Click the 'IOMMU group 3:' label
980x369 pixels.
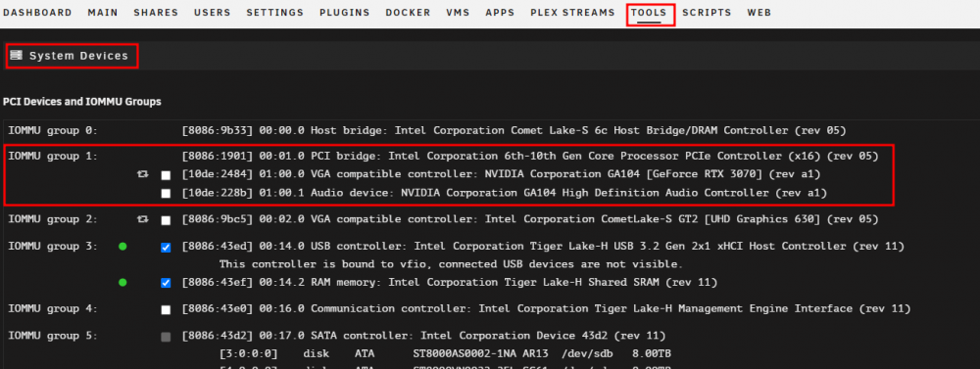pos(53,247)
